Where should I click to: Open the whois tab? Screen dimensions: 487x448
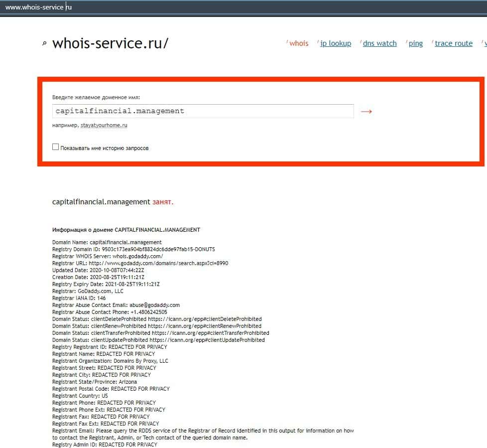pyautogui.click(x=299, y=43)
